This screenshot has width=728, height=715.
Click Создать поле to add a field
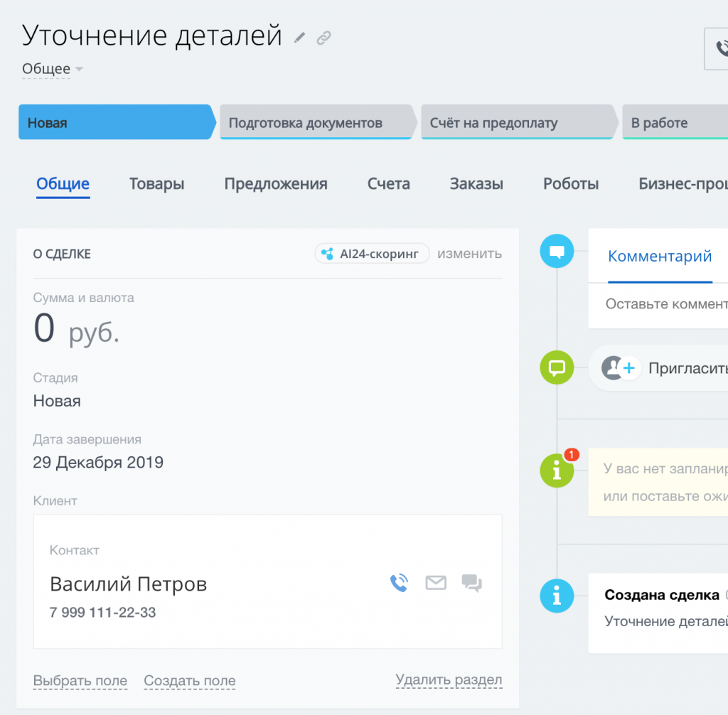(189, 680)
